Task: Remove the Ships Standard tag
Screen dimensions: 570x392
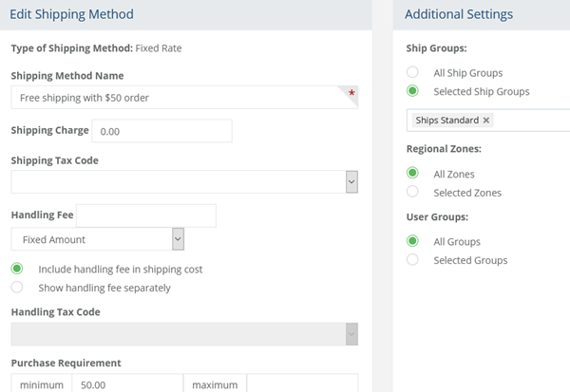Action: click(x=486, y=121)
